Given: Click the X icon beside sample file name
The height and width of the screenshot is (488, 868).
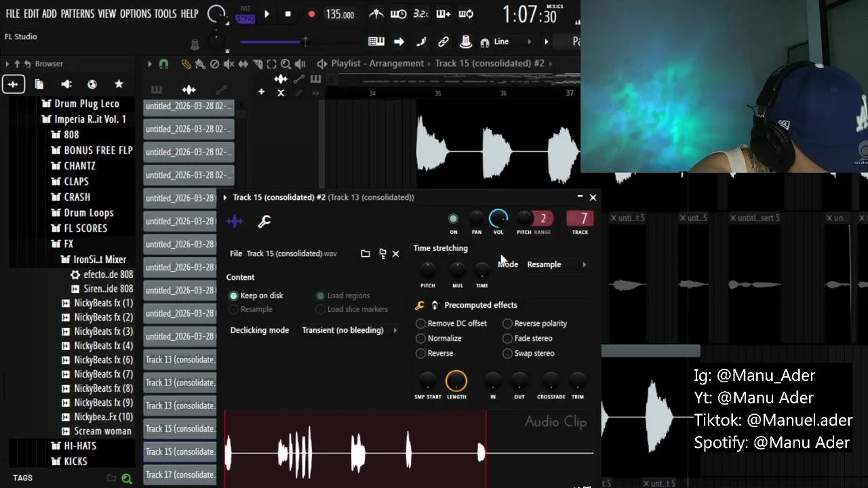Looking at the screenshot, I should (x=396, y=253).
